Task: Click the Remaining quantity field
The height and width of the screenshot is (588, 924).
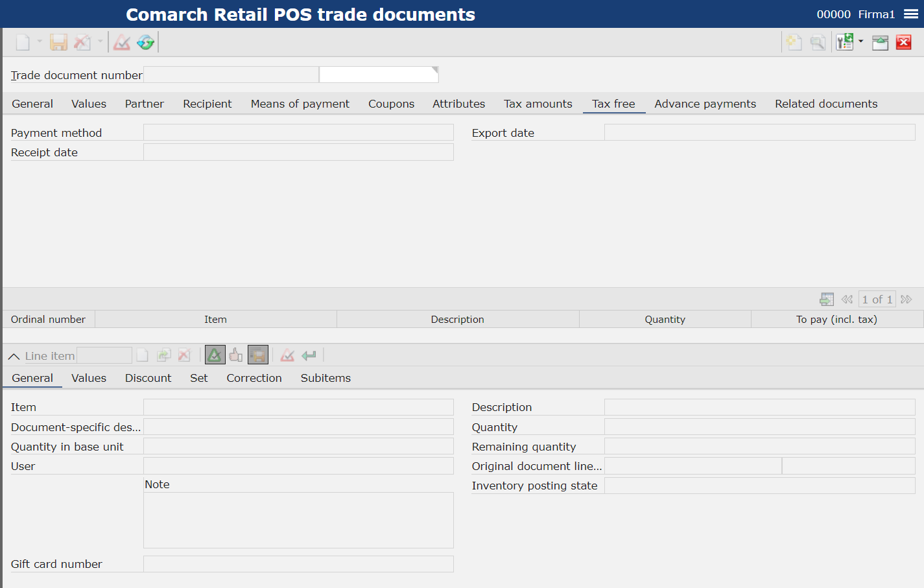Action: (x=760, y=446)
